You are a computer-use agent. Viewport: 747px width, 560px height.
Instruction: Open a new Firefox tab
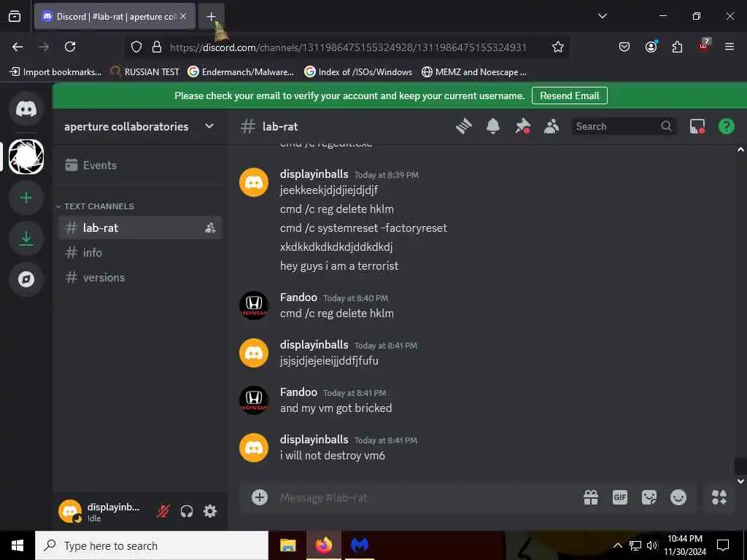click(211, 16)
